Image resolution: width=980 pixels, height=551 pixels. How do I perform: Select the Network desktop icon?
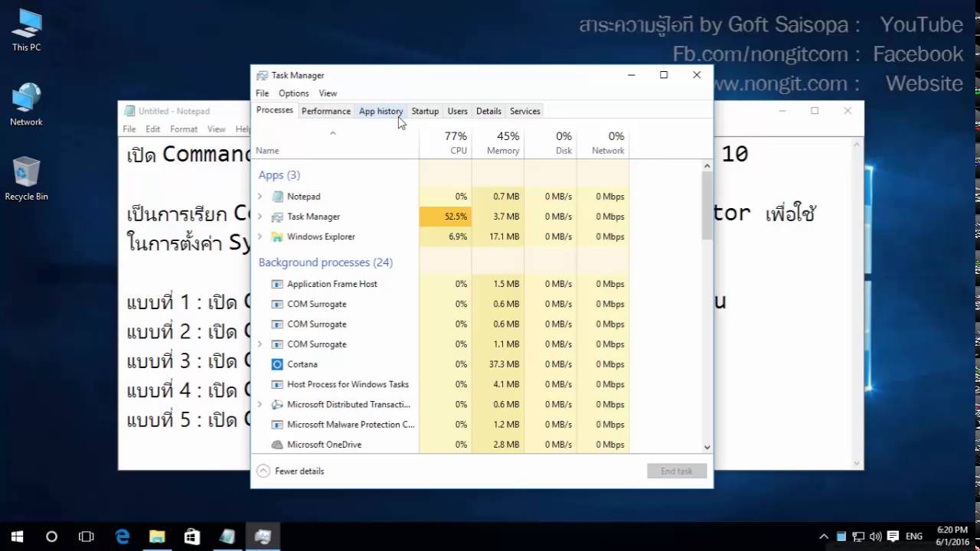[x=26, y=104]
